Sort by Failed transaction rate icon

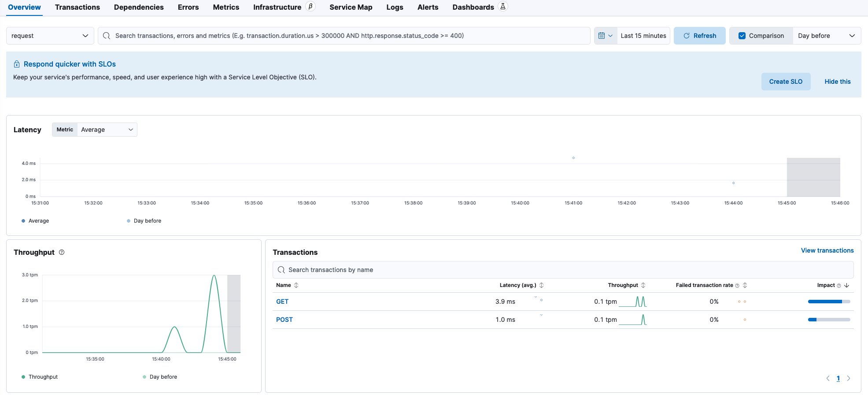coord(745,285)
